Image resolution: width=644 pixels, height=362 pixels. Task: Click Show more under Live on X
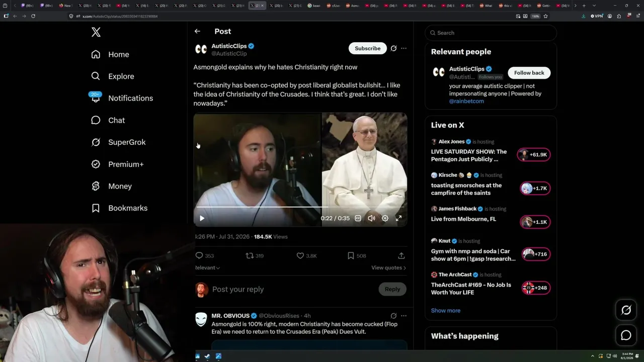point(446,311)
